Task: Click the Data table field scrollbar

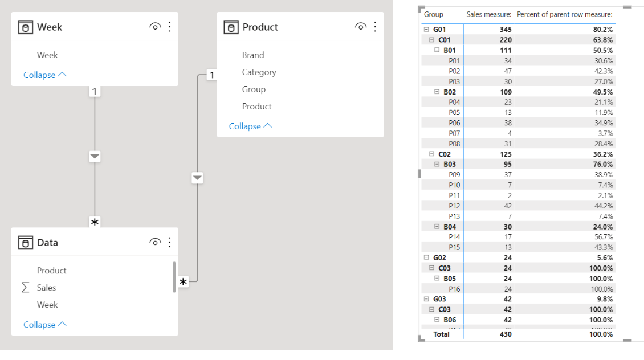Action: coord(174,277)
